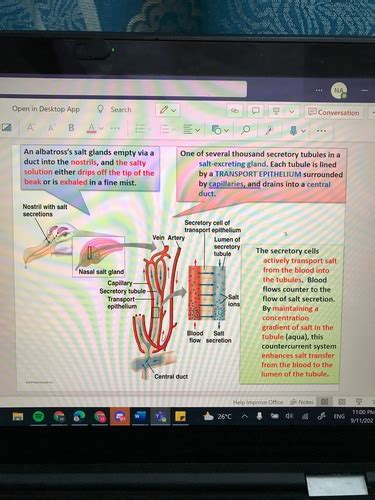The image size is (375, 500).
Task: Open the taskbar clock and date
Action: click(x=363, y=416)
